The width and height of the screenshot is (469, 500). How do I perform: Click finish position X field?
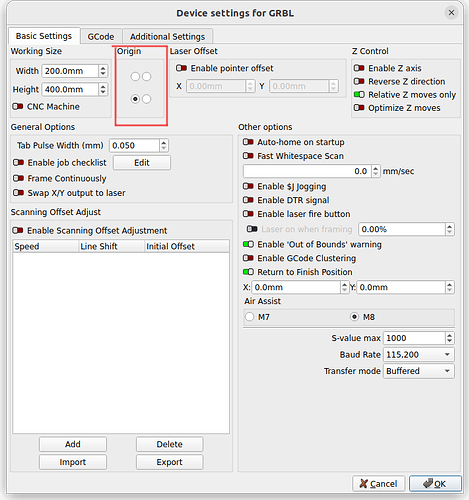point(296,287)
